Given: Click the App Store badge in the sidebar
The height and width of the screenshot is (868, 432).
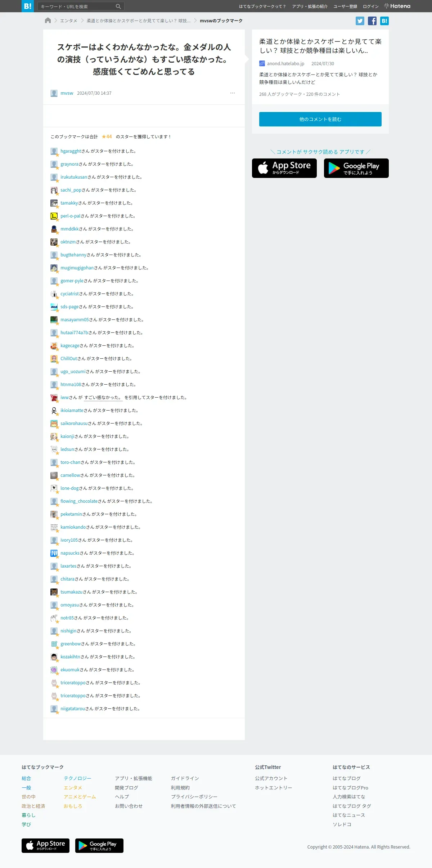Looking at the screenshot, I should pyautogui.click(x=284, y=168).
